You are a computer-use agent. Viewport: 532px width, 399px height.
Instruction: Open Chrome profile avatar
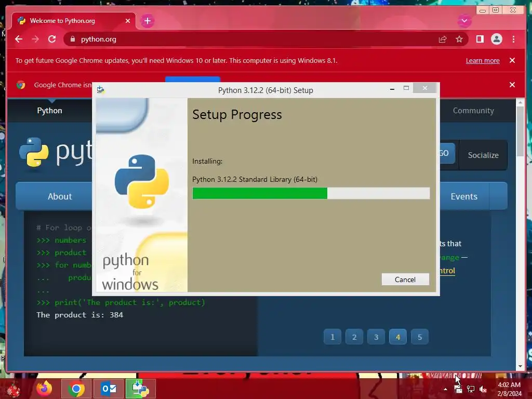pyautogui.click(x=496, y=39)
